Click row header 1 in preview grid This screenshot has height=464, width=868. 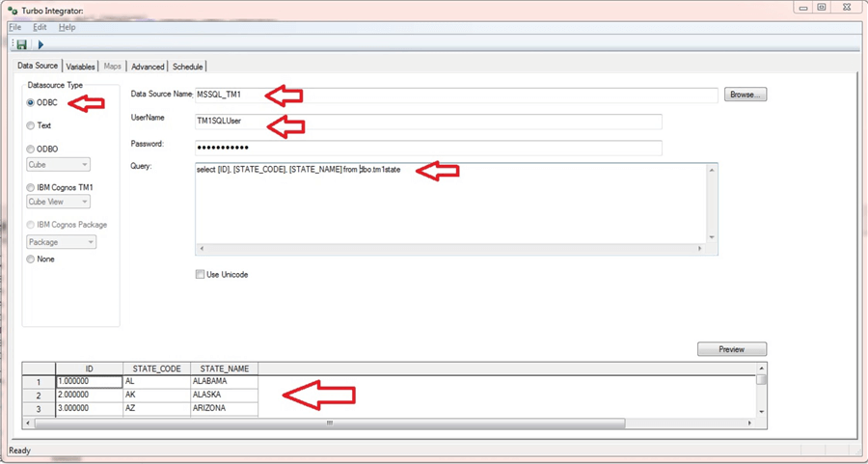(39, 382)
